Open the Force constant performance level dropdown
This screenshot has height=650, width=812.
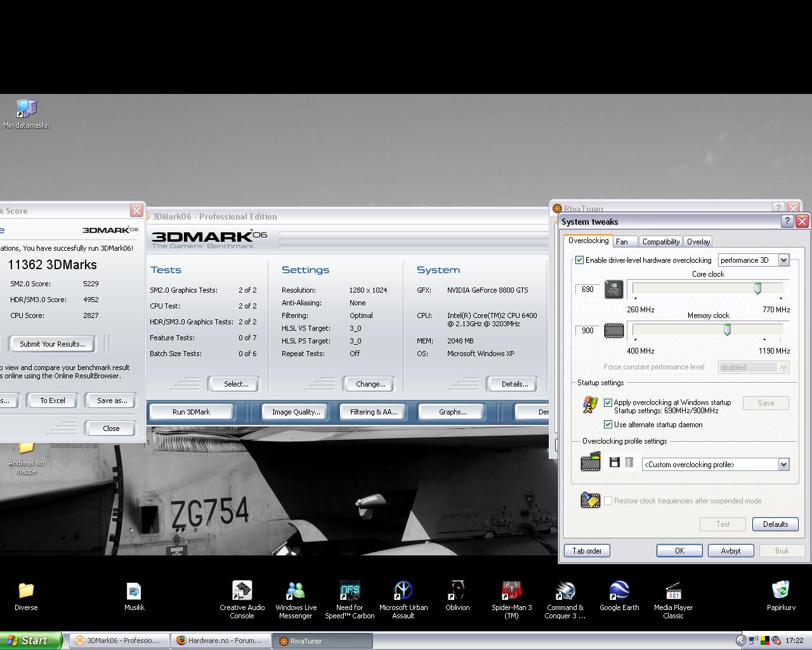tap(754, 368)
